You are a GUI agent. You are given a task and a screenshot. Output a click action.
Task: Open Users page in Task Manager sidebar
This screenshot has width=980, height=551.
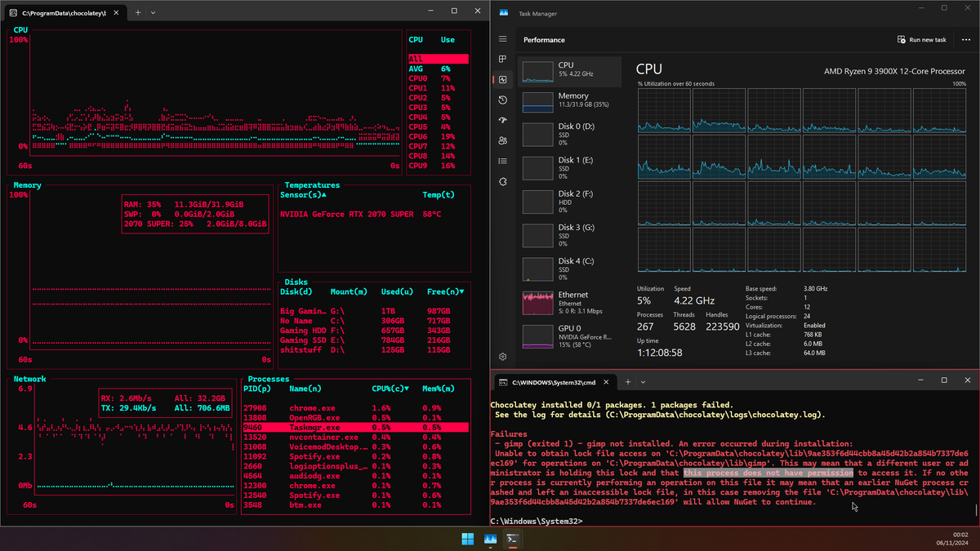[503, 140]
